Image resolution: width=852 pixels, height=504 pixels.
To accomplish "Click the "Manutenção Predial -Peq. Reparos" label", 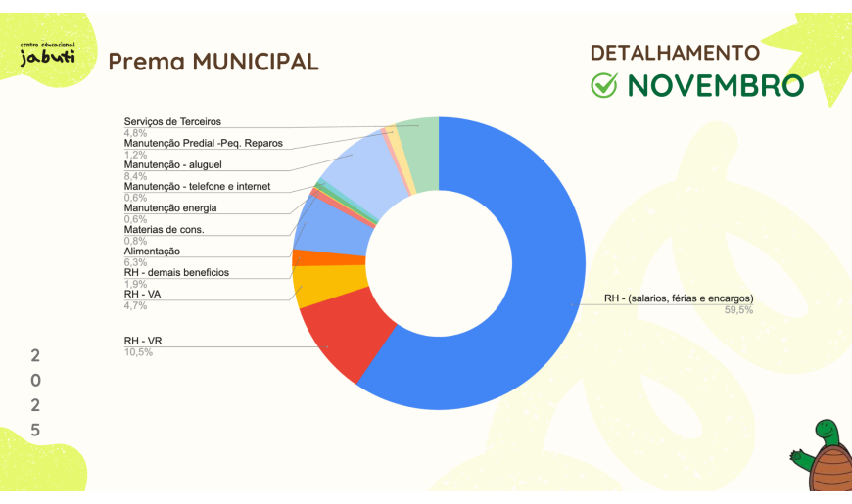I will (x=203, y=143).
